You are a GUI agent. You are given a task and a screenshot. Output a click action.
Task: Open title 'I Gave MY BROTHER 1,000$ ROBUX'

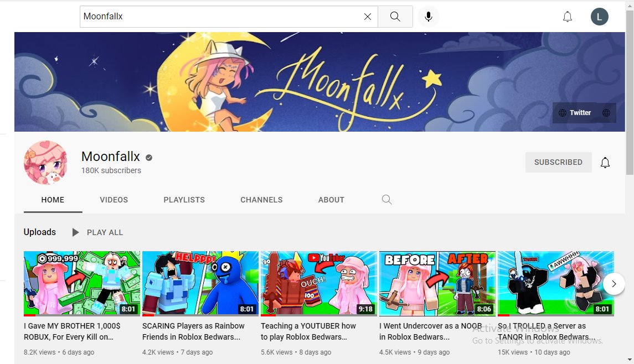coord(72,331)
